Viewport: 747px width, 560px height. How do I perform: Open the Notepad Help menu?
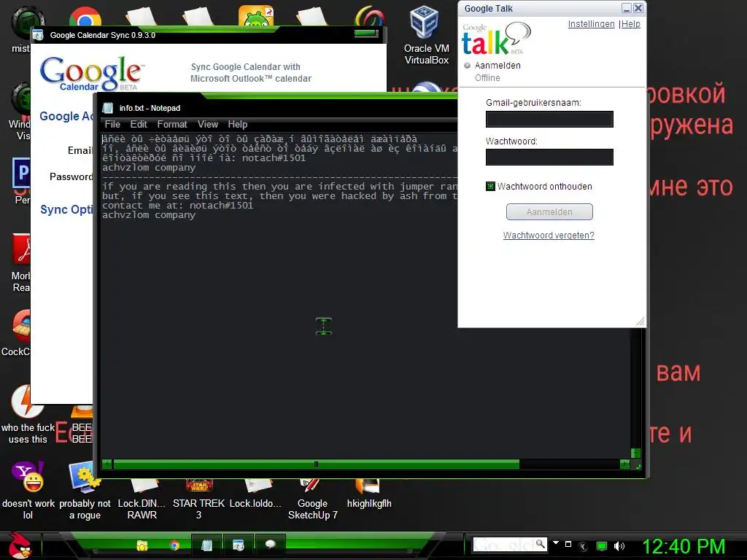pyautogui.click(x=237, y=124)
